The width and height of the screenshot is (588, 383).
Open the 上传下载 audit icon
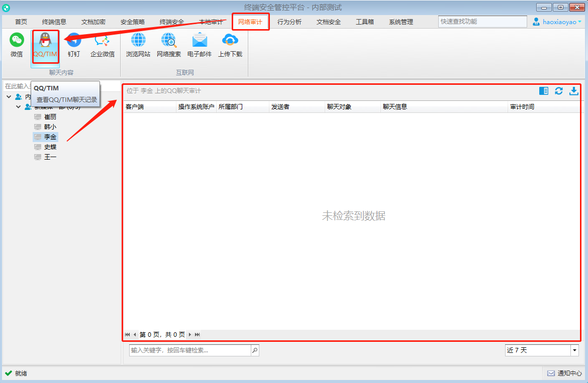pos(230,45)
